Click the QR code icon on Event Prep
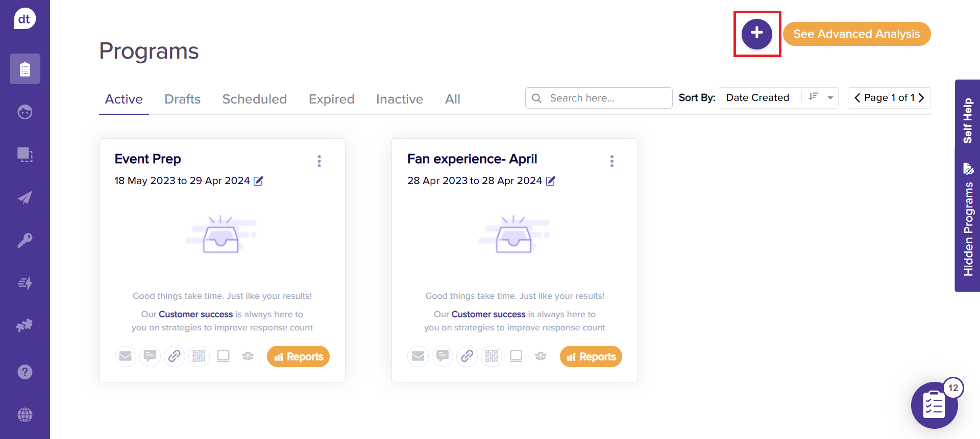 click(199, 356)
